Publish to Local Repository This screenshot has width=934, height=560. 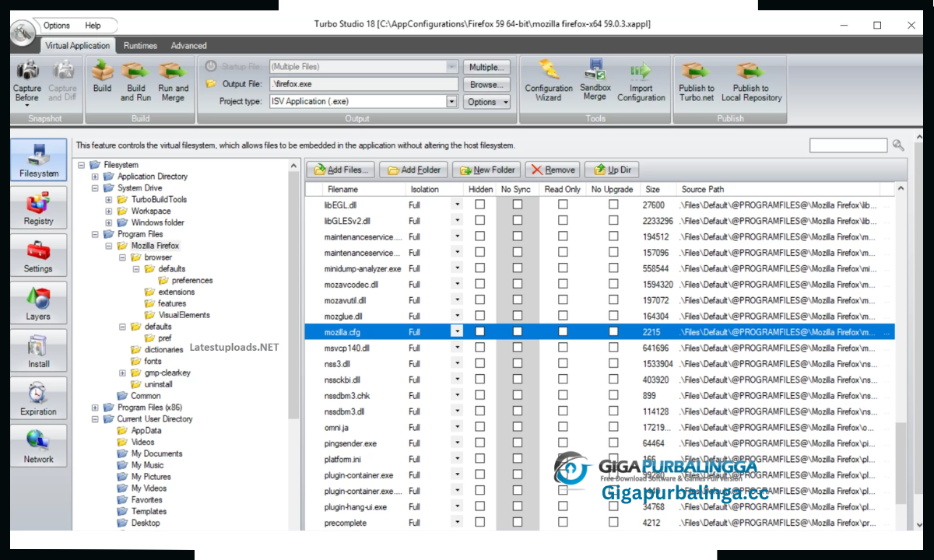coord(751,82)
